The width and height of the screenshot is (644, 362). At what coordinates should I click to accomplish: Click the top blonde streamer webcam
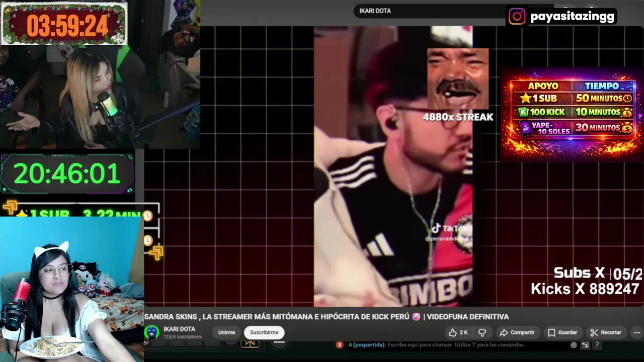100,98
